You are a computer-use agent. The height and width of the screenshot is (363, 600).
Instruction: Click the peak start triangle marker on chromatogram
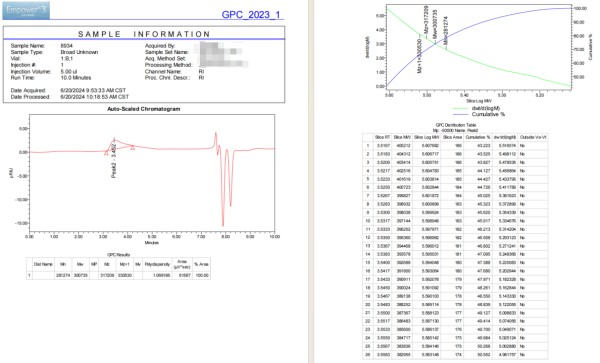pyautogui.click(x=106, y=153)
